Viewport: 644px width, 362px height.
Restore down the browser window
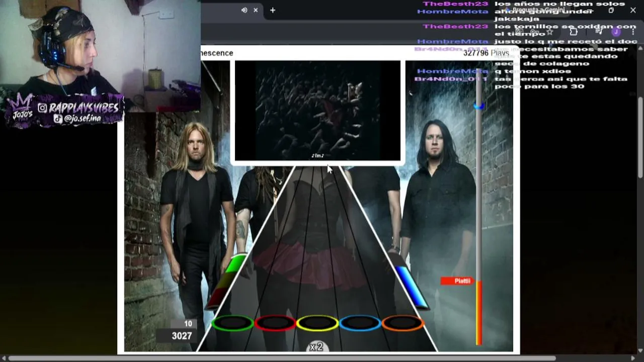coord(611,10)
